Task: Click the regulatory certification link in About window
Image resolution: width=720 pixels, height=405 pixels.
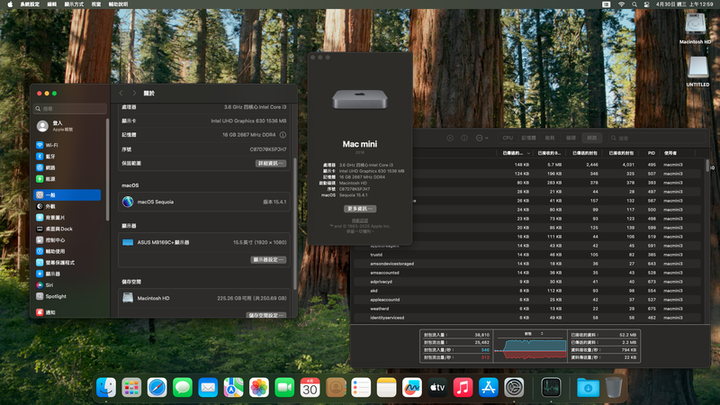Action: [360, 220]
